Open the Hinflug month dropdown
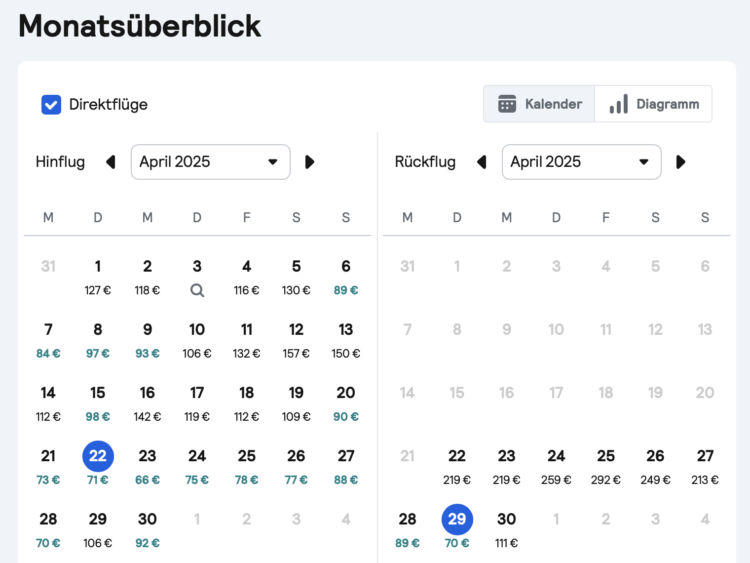 pyautogui.click(x=210, y=162)
